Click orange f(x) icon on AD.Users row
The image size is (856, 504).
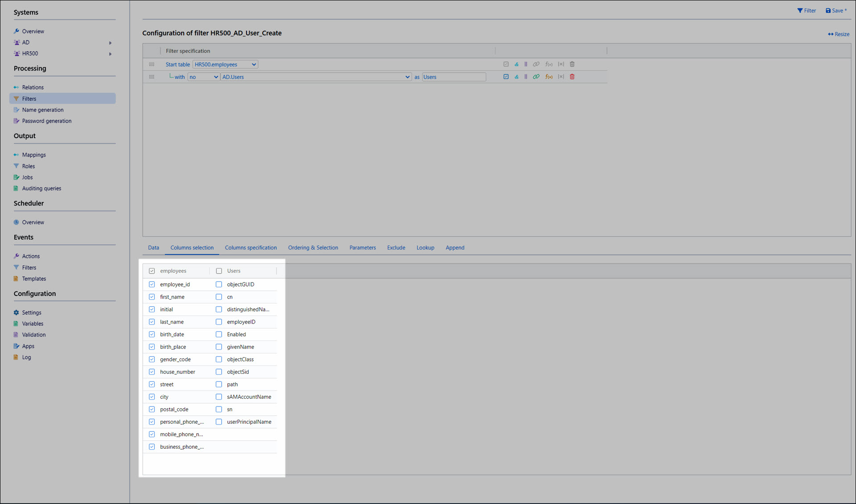(x=549, y=77)
